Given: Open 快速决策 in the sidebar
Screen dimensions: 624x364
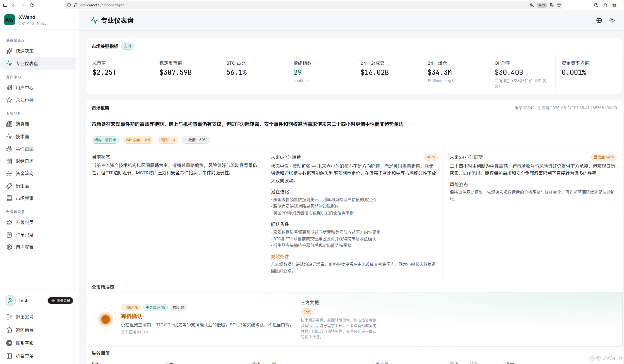Looking at the screenshot, I should (39, 51).
